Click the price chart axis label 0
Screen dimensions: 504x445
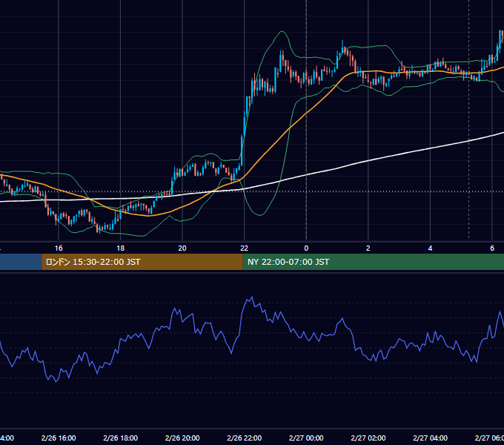pyautogui.click(x=306, y=248)
